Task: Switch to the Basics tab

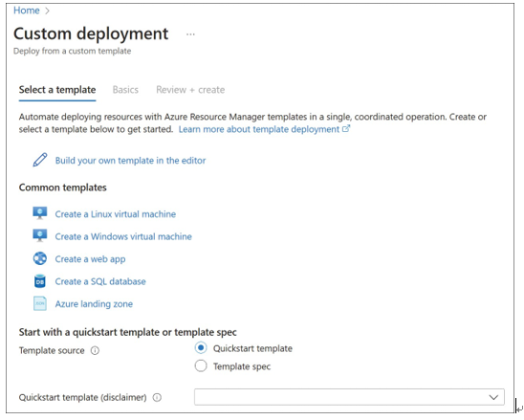Action: click(x=125, y=90)
